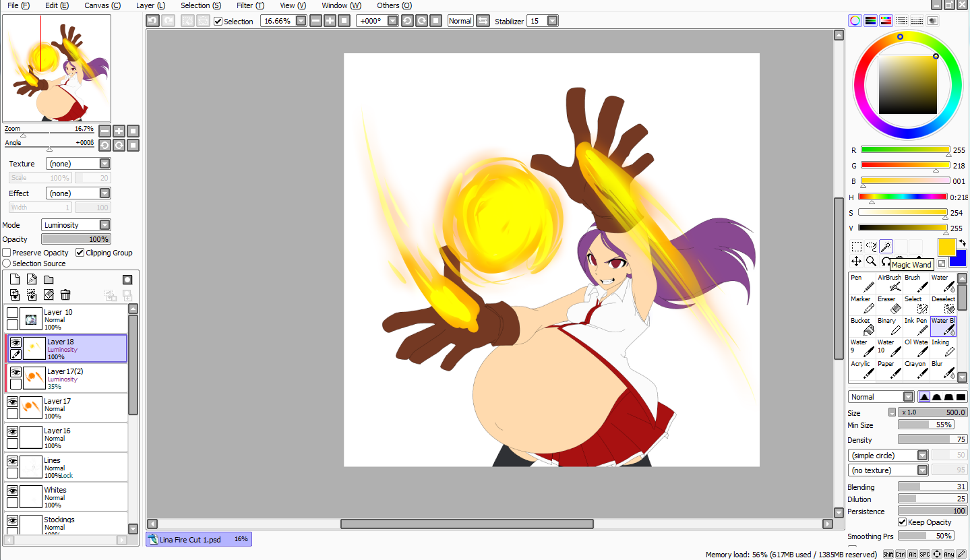Choose the Ink Pen tool
This screenshot has height=560, width=970.
(x=916, y=326)
